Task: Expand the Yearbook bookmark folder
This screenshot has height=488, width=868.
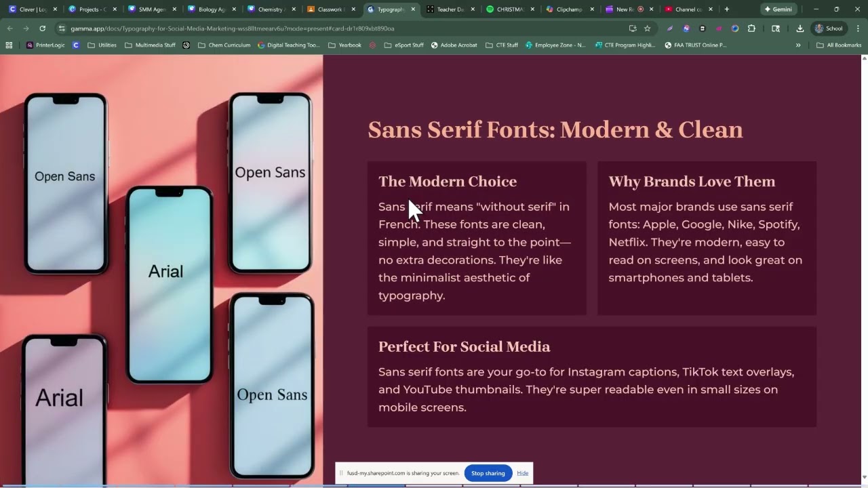Action: point(344,45)
